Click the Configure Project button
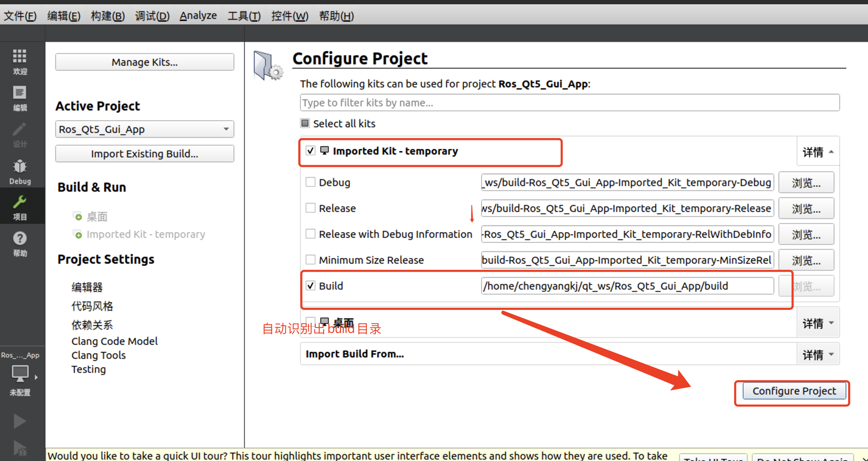This screenshot has height=461, width=868. 794,391
